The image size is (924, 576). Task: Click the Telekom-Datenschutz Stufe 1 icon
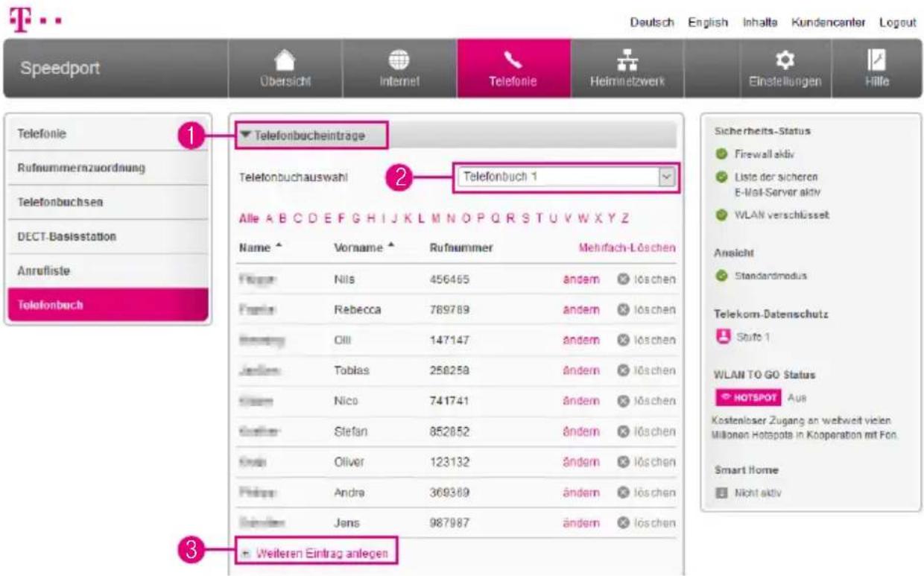(x=721, y=338)
